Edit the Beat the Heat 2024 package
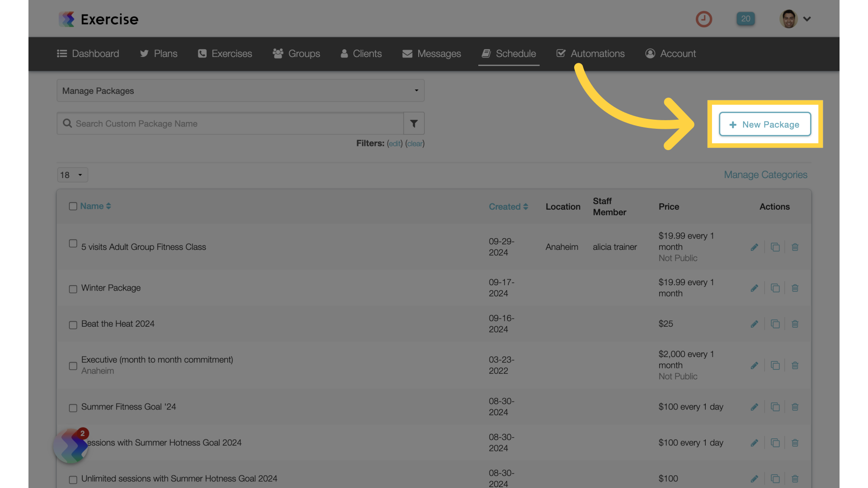 [754, 324]
